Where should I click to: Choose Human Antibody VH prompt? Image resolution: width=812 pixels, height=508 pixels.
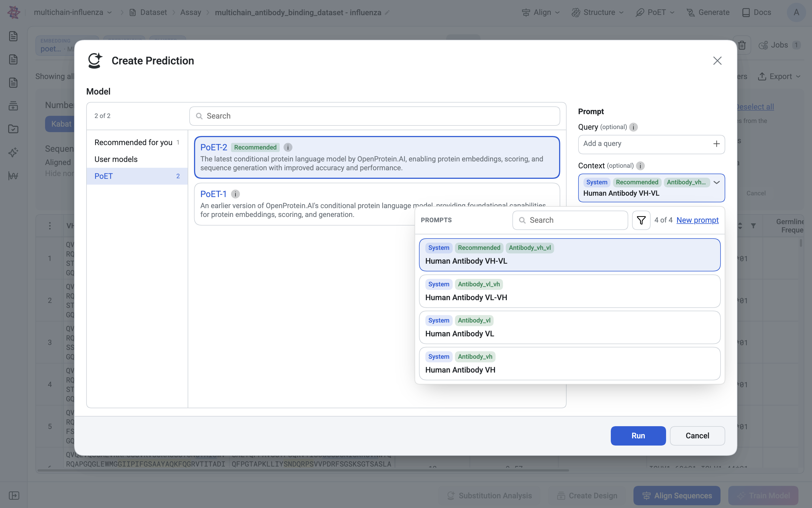[x=570, y=363]
